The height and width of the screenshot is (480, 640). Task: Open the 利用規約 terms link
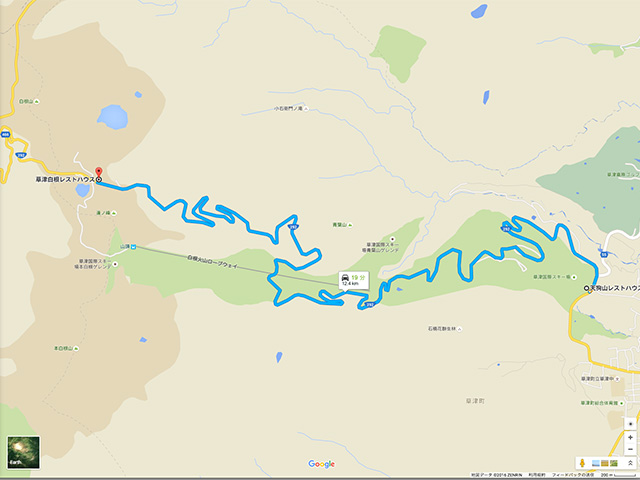536,475
